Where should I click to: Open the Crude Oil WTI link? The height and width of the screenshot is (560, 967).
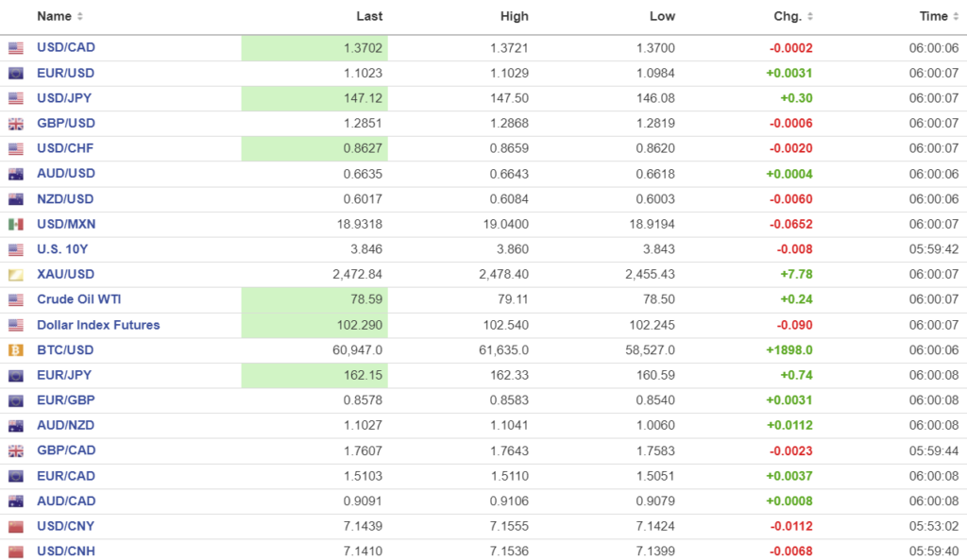[x=79, y=299]
